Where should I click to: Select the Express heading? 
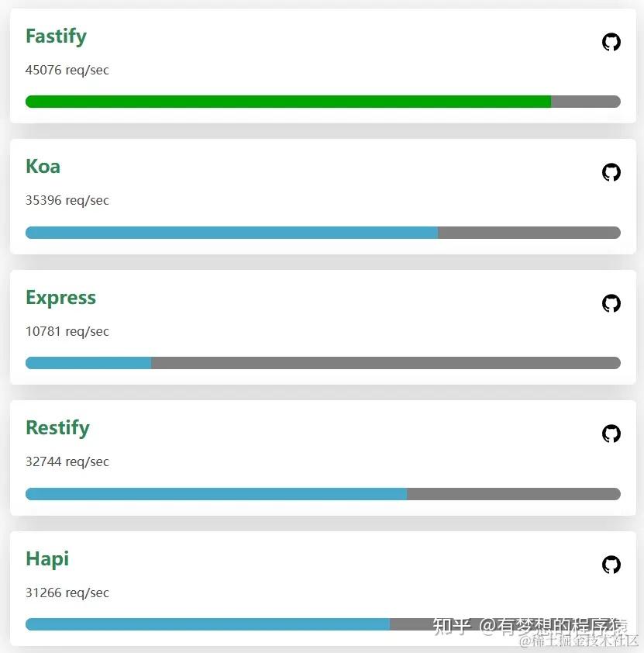point(60,297)
